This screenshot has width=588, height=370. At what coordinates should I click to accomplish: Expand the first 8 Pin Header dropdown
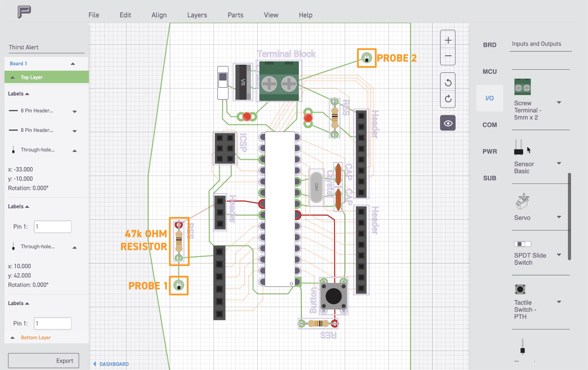point(75,111)
